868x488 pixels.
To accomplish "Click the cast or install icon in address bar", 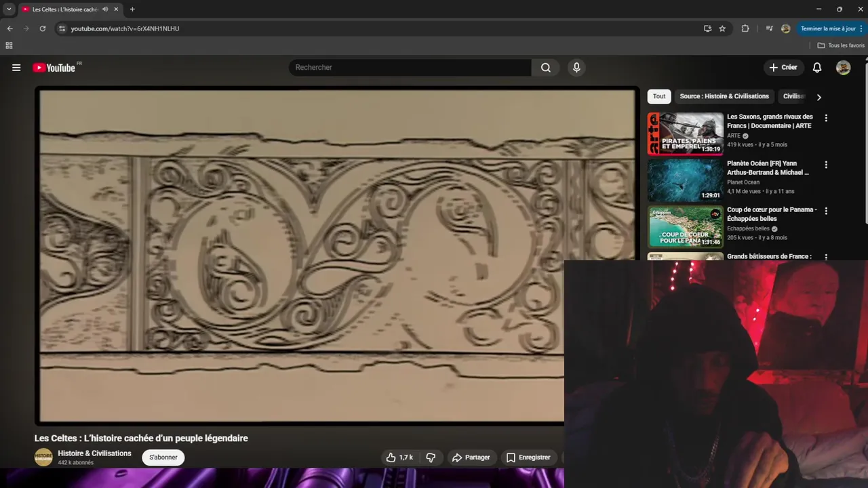I will coord(707,28).
